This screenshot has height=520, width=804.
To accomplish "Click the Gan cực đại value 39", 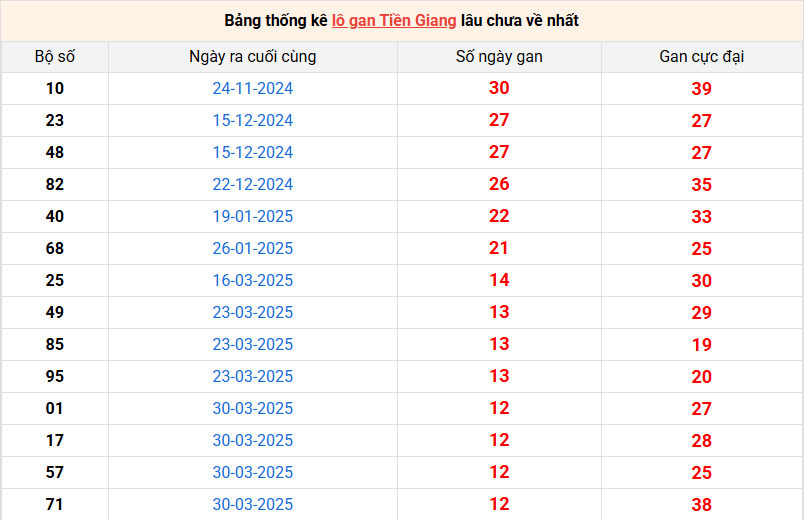I will point(701,89).
